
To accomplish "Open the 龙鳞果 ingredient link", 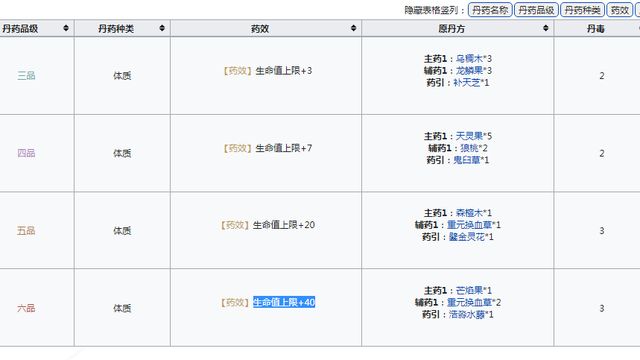I will coord(469,71).
